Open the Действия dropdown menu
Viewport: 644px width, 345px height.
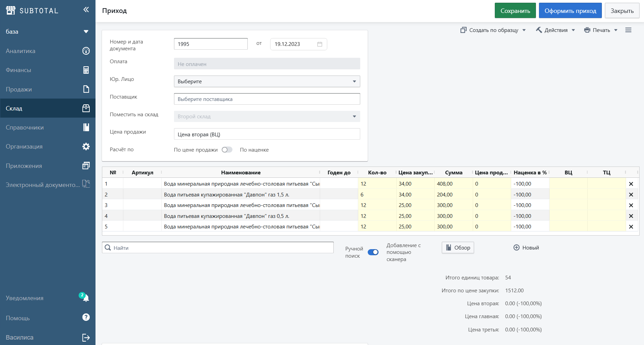click(555, 30)
